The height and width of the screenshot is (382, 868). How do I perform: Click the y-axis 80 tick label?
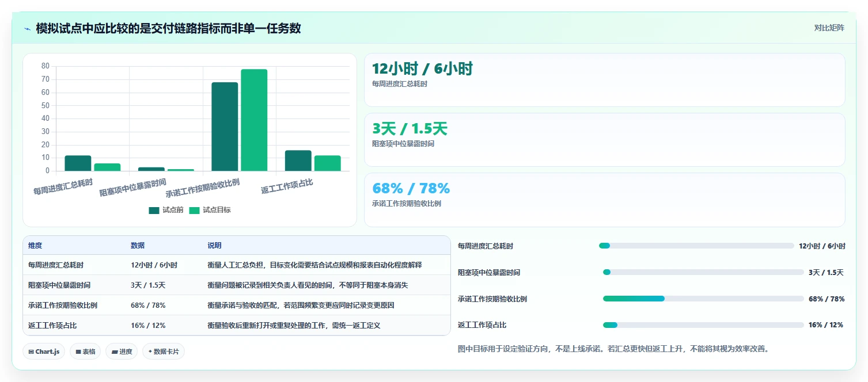46,66
